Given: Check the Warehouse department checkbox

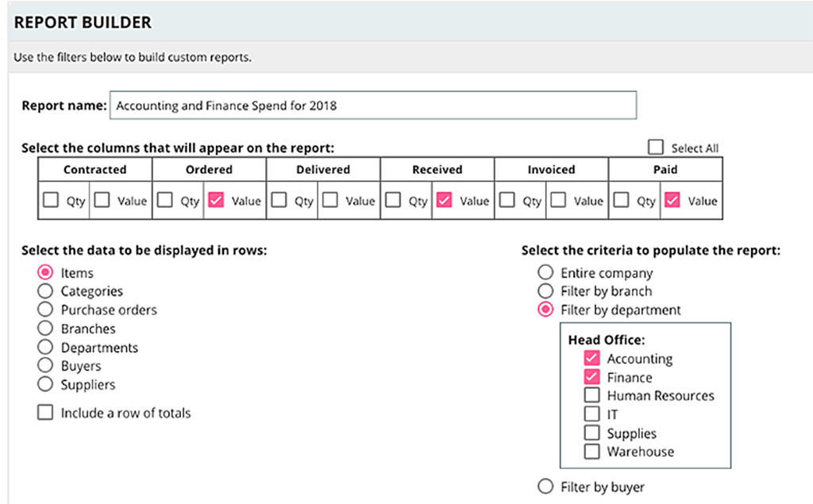Looking at the screenshot, I should click(x=591, y=451).
